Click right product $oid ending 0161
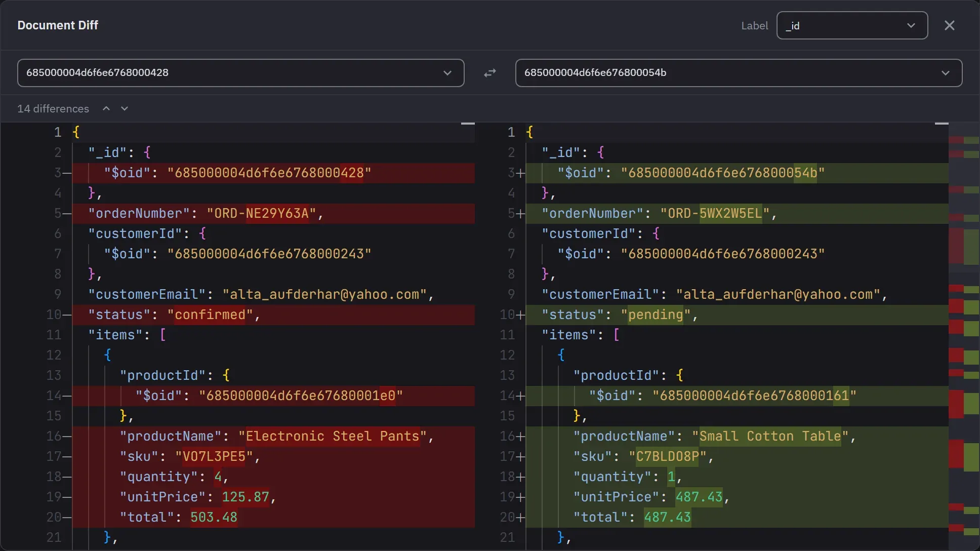 [754, 396]
